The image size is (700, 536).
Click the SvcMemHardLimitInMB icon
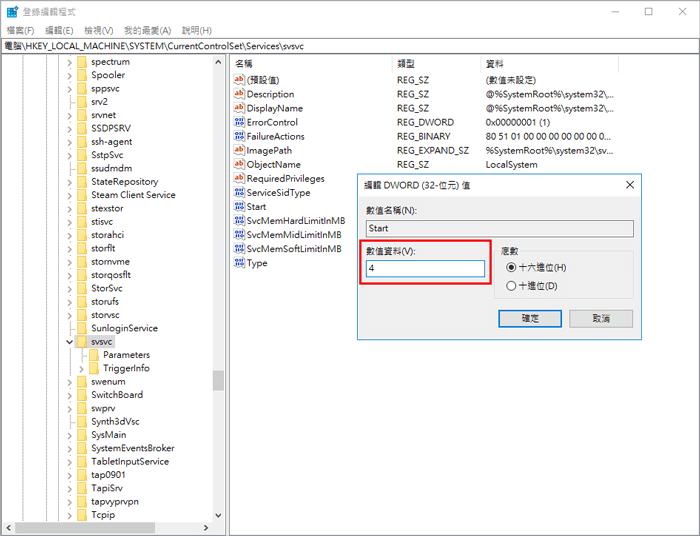(x=239, y=220)
